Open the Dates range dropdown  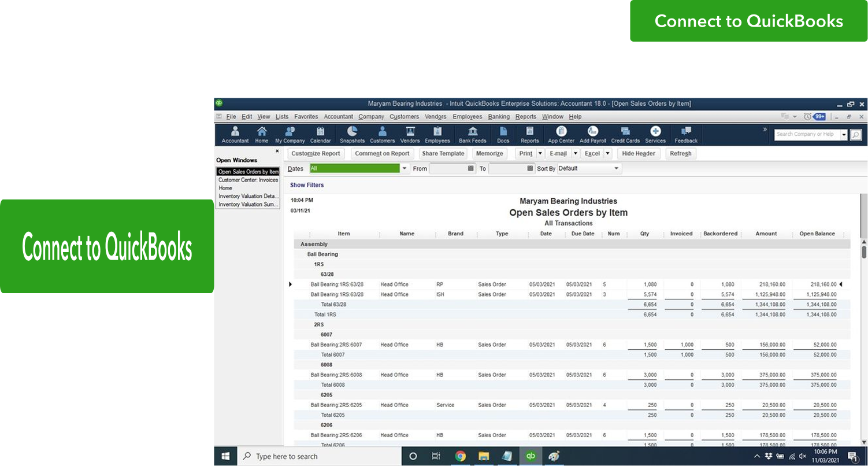(405, 169)
